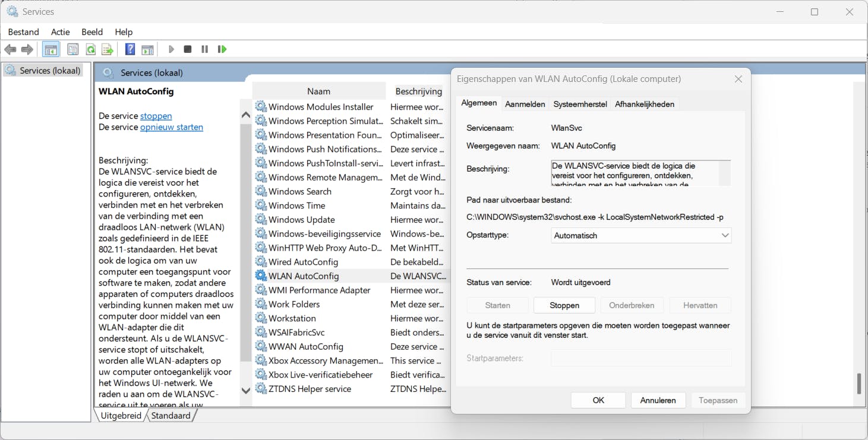Click the executable path text in the dialog
The width and height of the screenshot is (868, 440).
pyautogui.click(x=595, y=217)
